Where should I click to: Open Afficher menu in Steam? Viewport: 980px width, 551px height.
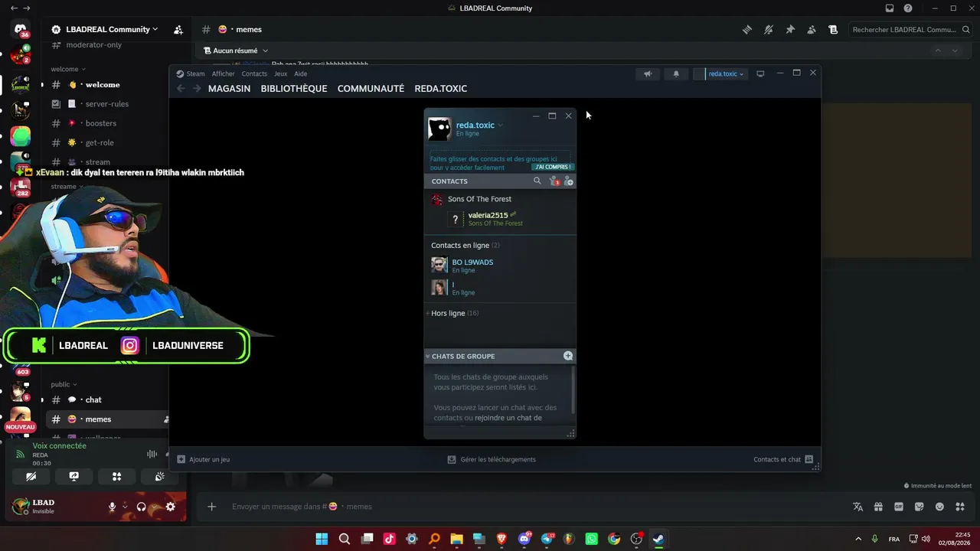[x=224, y=74]
